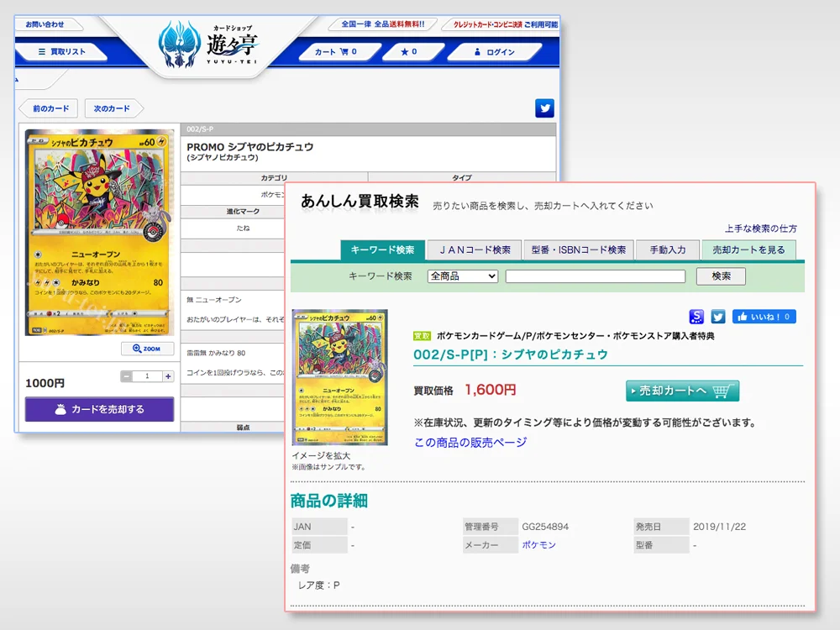Select 手動入力 tab
The image size is (840, 630).
tap(668, 250)
